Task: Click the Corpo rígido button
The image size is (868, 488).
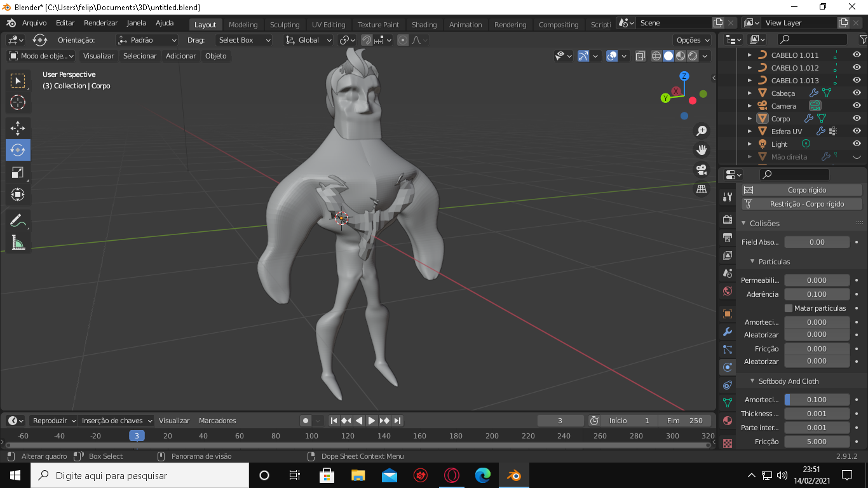Action: [x=803, y=190]
